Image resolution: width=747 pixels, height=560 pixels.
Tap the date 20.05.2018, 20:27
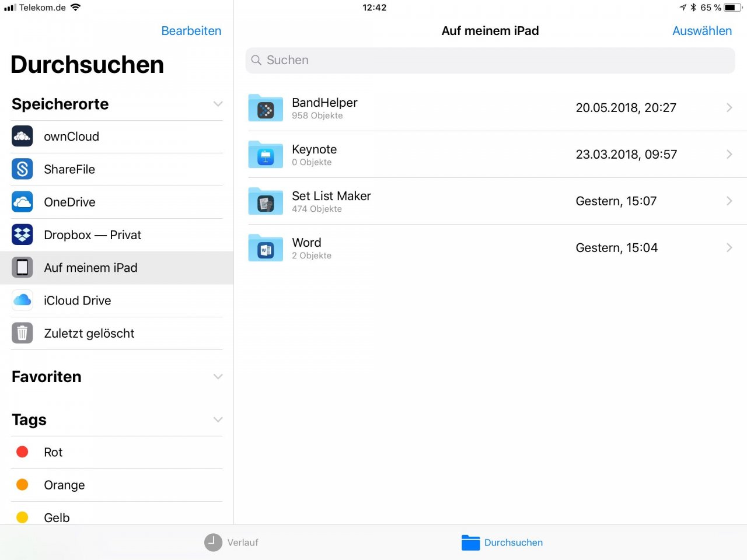tap(626, 108)
